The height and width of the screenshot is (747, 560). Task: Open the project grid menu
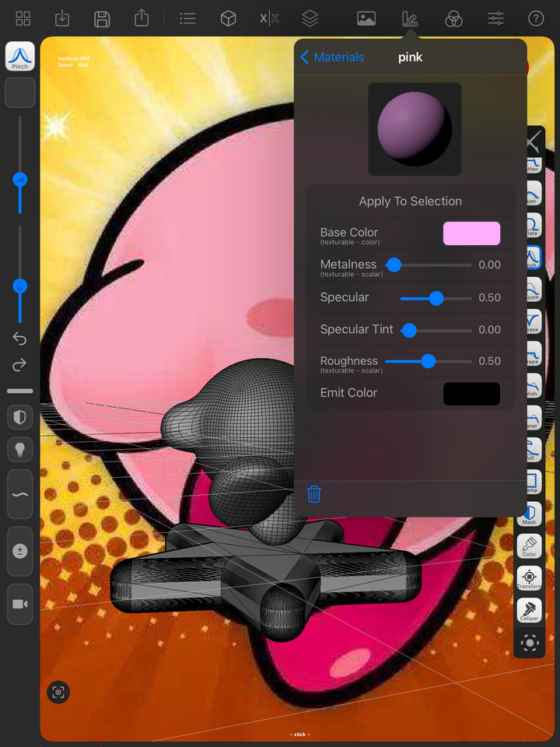[x=23, y=19]
